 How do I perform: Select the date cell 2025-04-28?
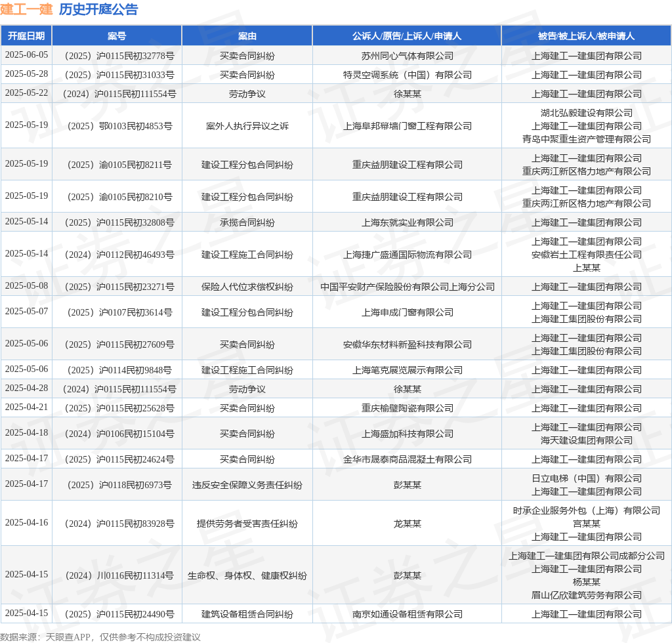pos(26,388)
